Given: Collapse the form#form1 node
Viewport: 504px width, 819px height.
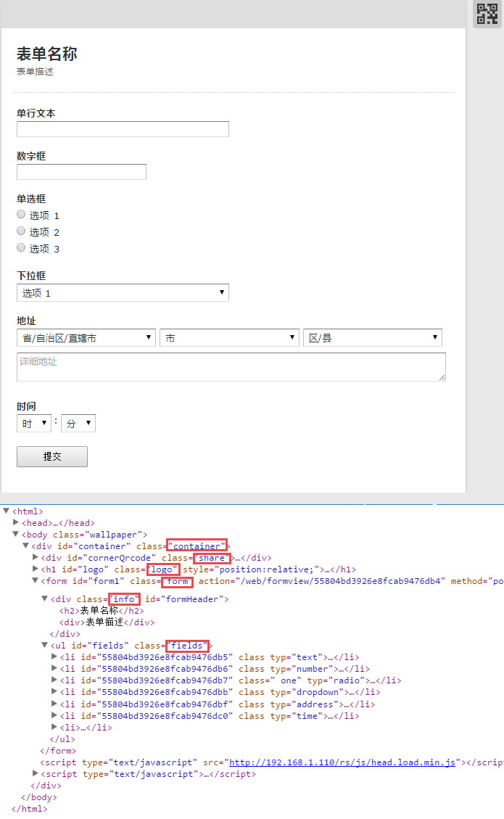Looking at the screenshot, I should 35,580.
